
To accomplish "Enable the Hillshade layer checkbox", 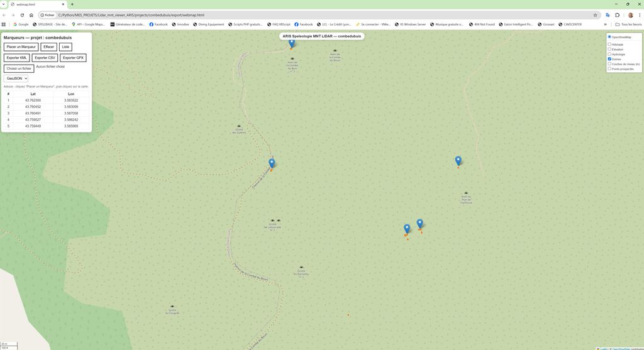I will click(x=609, y=45).
